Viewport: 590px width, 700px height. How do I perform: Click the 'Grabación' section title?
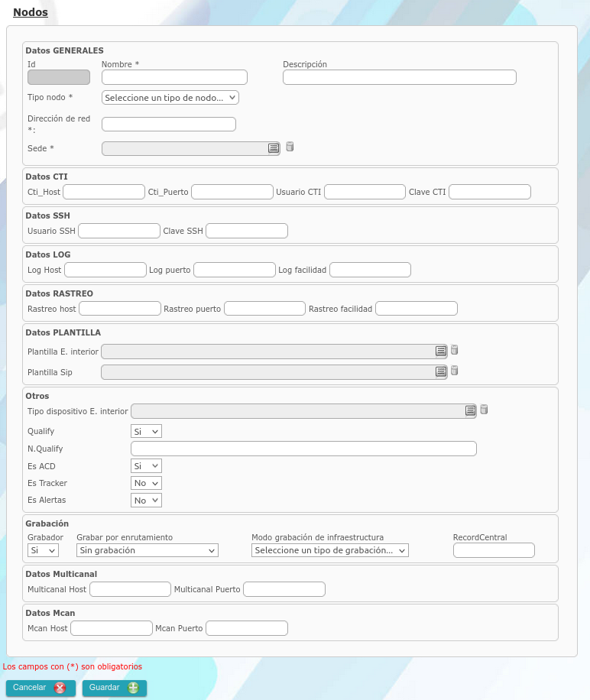tap(47, 523)
